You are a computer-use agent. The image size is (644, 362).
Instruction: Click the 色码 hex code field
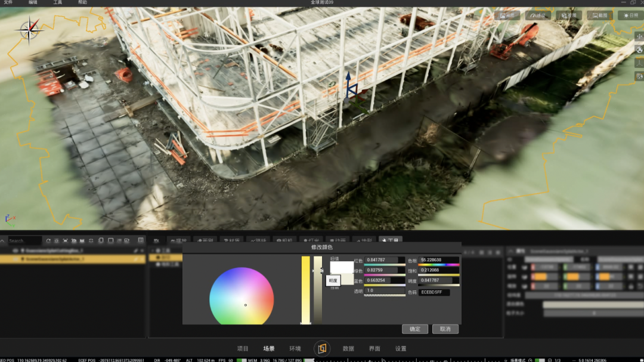434,292
